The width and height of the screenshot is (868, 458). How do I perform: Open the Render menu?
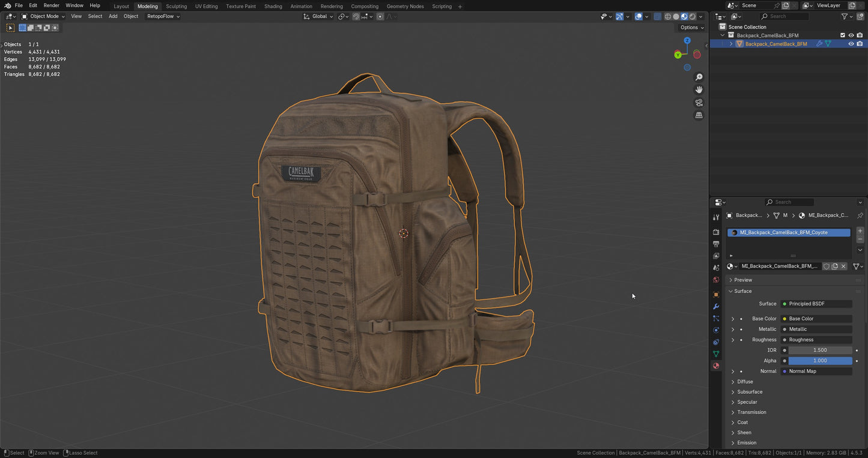click(x=51, y=5)
